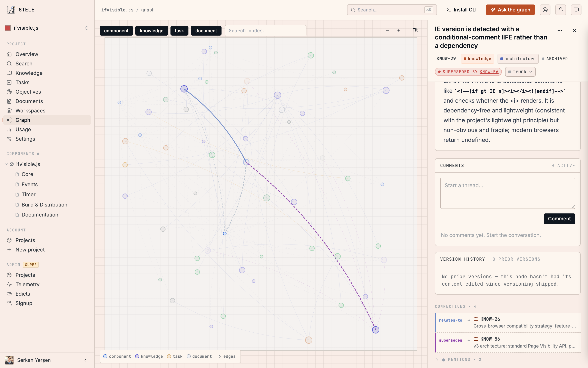Select the dark knowledge node at the graph's bottom right
The height and width of the screenshot is (368, 588).
point(376,330)
